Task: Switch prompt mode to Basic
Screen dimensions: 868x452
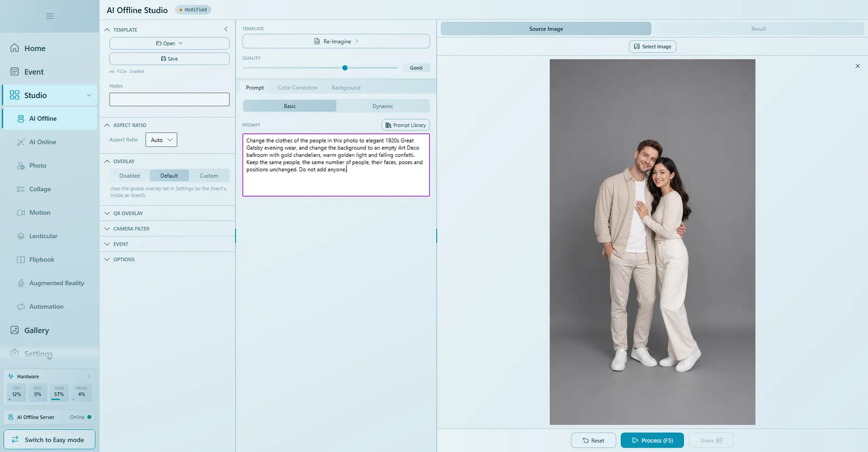Action: pyautogui.click(x=290, y=106)
